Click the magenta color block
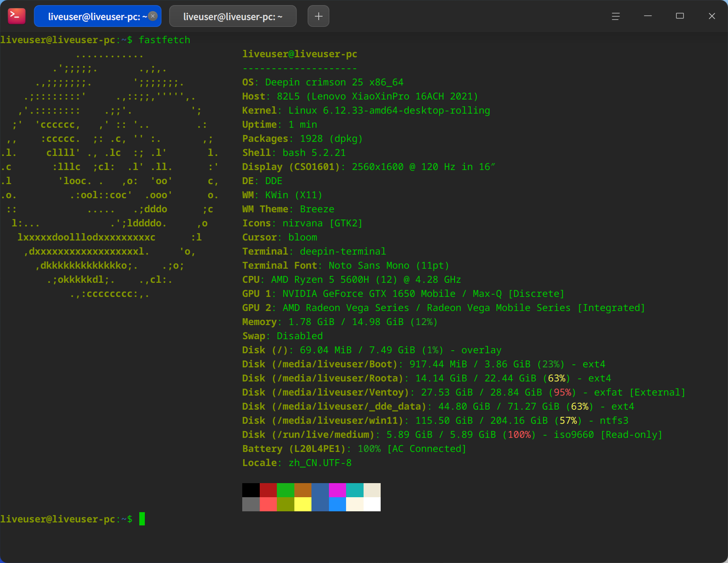Screen dimensions: 728x563 coord(338,490)
